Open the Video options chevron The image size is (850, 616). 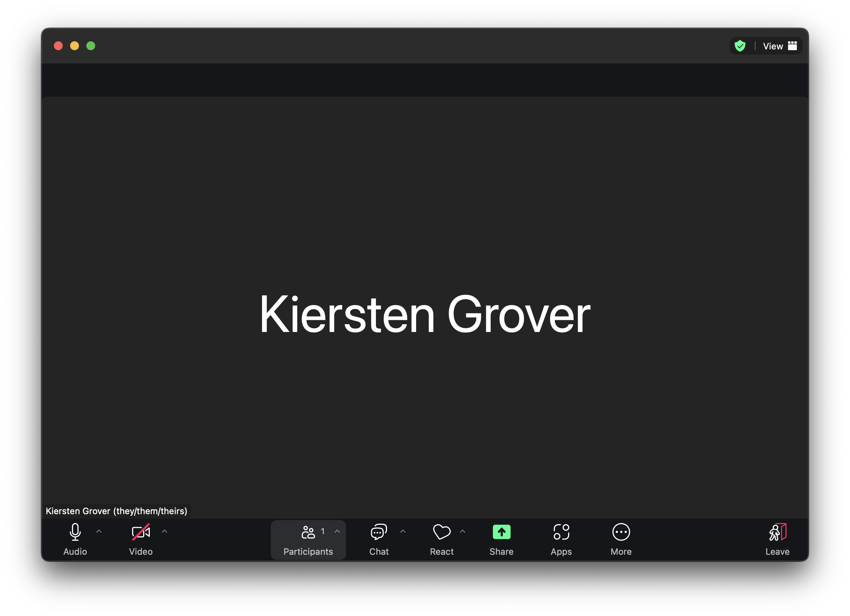click(x=165, y=531)
